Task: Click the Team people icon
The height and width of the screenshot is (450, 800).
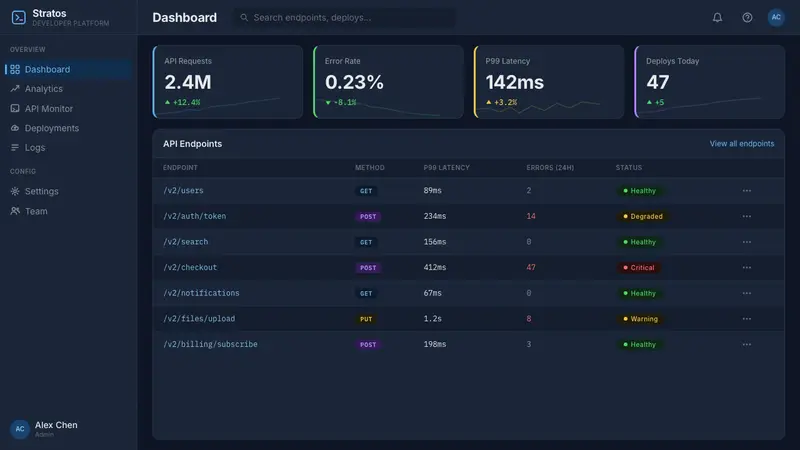Action: [15, 211]
